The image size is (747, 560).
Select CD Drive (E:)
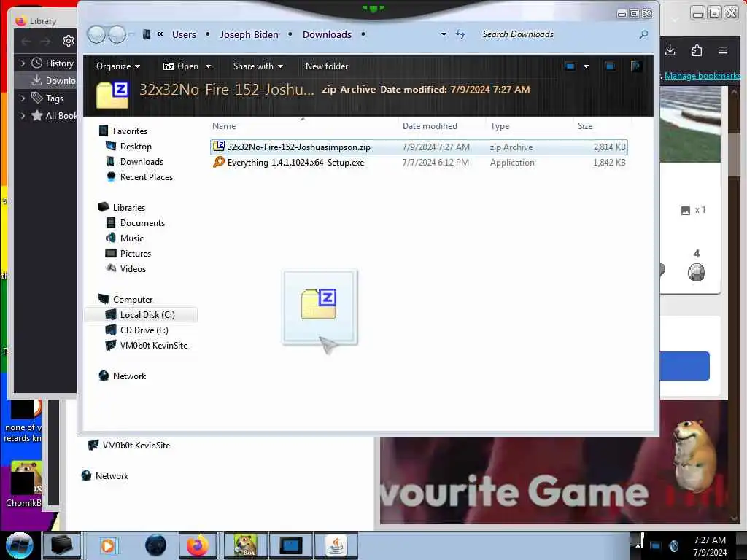coord(144,330)
